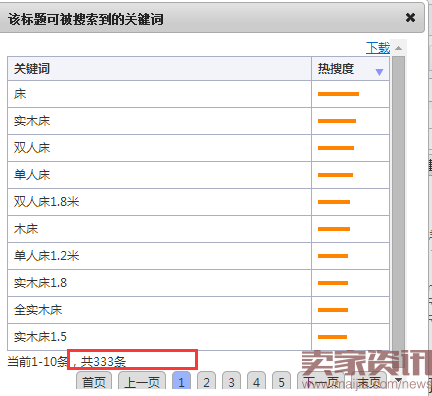Select the keyword 木床

coord(26,229)
